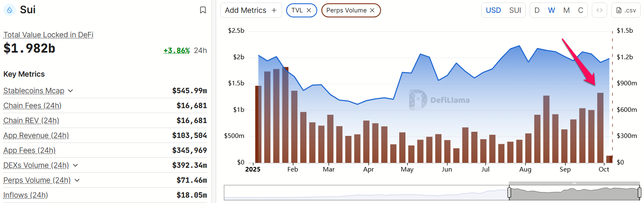
Task: Switch chart denomination to USD
Action: pos(493,10)
